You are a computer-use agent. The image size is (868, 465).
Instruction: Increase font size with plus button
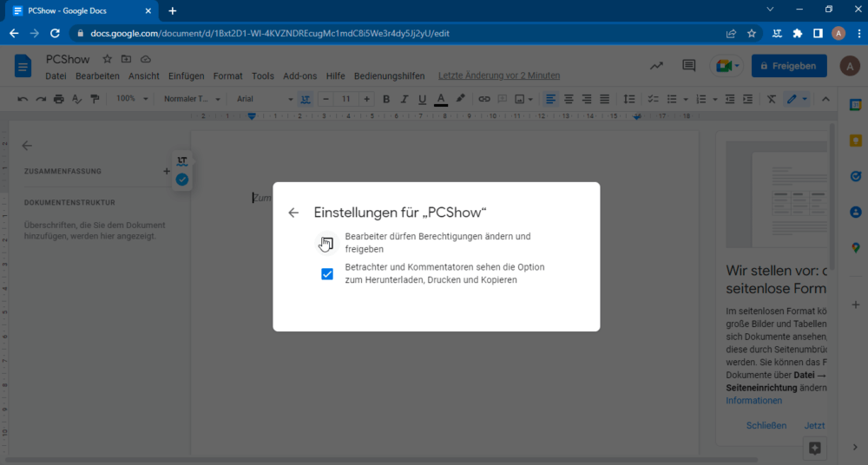tap(366, 99)
